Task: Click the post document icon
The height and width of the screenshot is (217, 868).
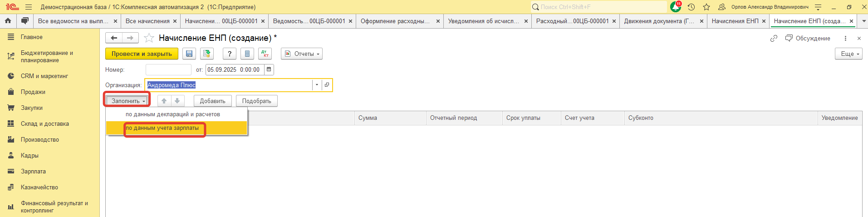Action: [207, 54]
